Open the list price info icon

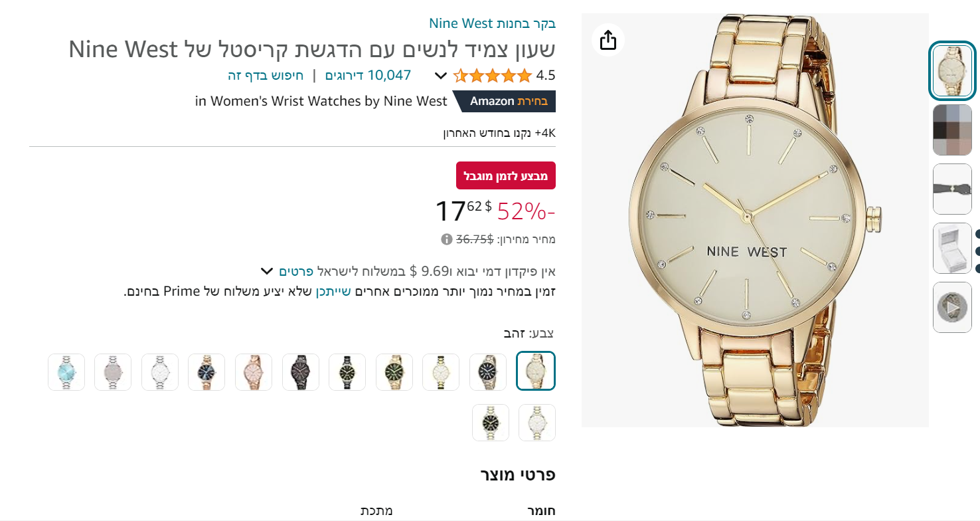(446, 239)
